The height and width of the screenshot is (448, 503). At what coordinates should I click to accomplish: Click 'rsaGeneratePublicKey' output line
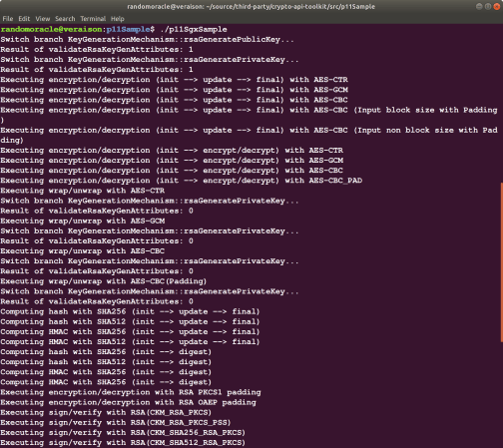[x=147, y=40]
